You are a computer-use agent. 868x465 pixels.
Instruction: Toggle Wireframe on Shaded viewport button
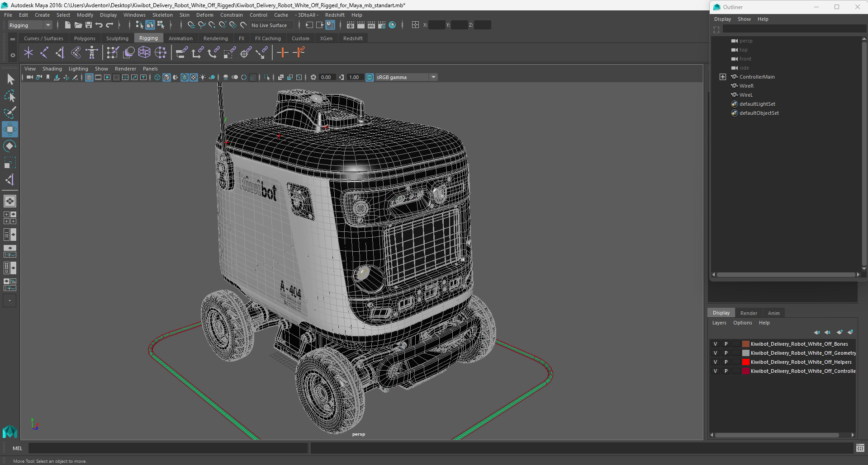click(x=185, y=78)
